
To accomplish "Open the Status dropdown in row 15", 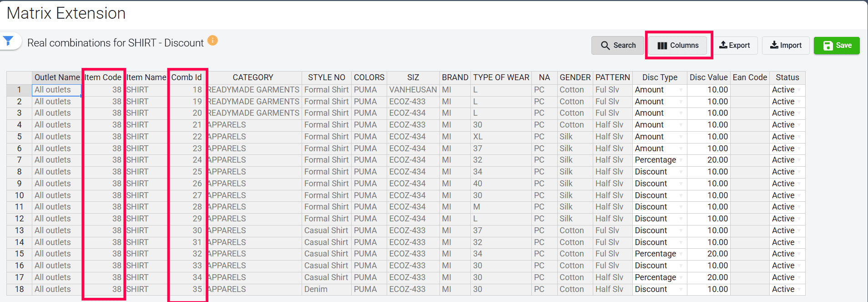I will pos(799,254).
